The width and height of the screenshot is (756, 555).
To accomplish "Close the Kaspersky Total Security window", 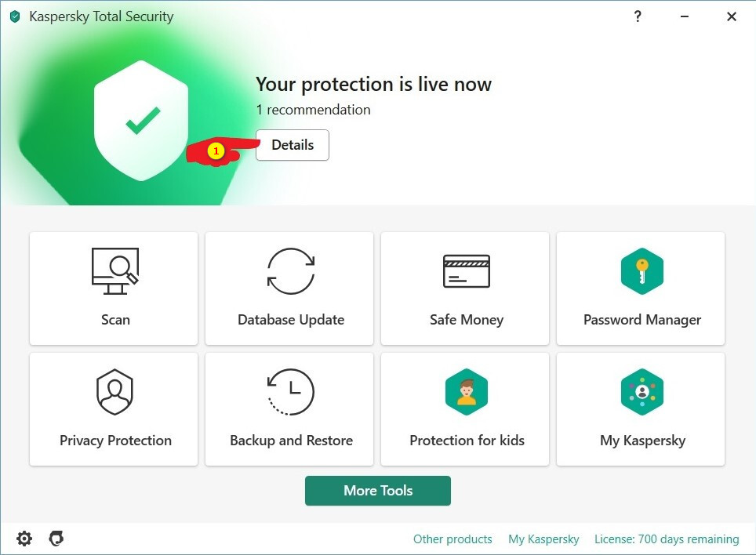I will click(x=732, y=16).
